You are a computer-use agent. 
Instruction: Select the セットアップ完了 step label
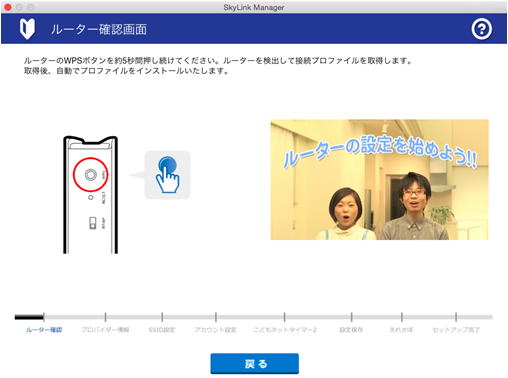(456, 330)
